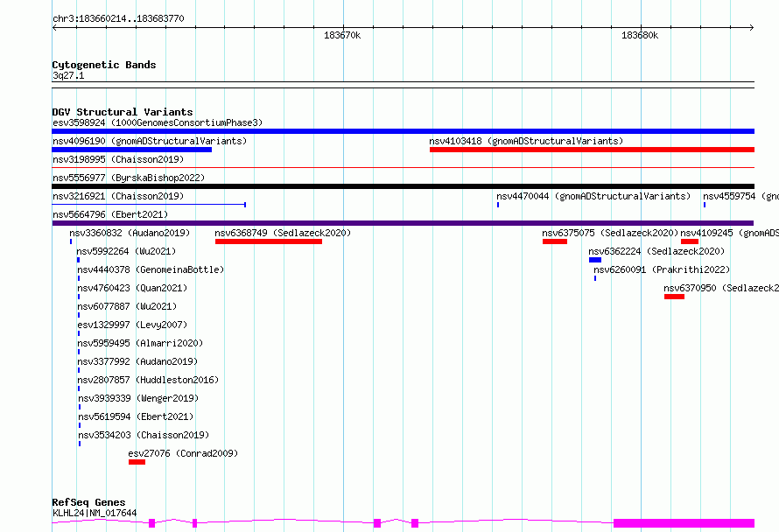The image size is (779, 532).
Task: Open the nsv4103418 gnomADStructuralVariants label
Action: (526, 141)
